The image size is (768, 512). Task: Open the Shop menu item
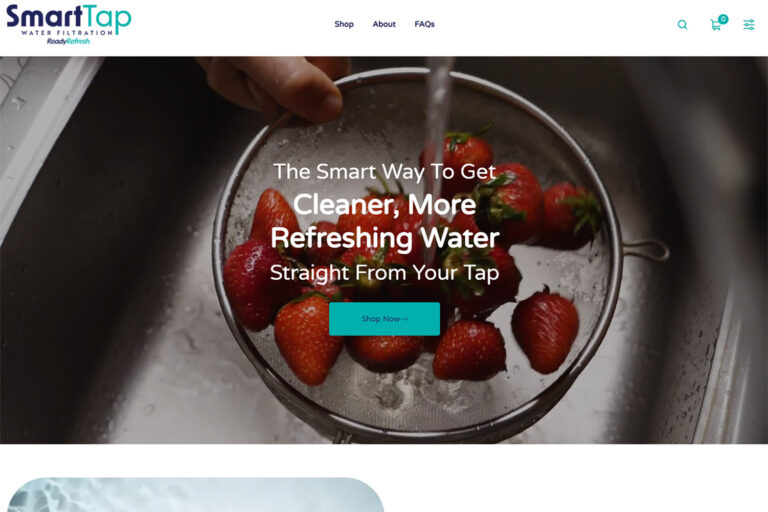[344, 24]
